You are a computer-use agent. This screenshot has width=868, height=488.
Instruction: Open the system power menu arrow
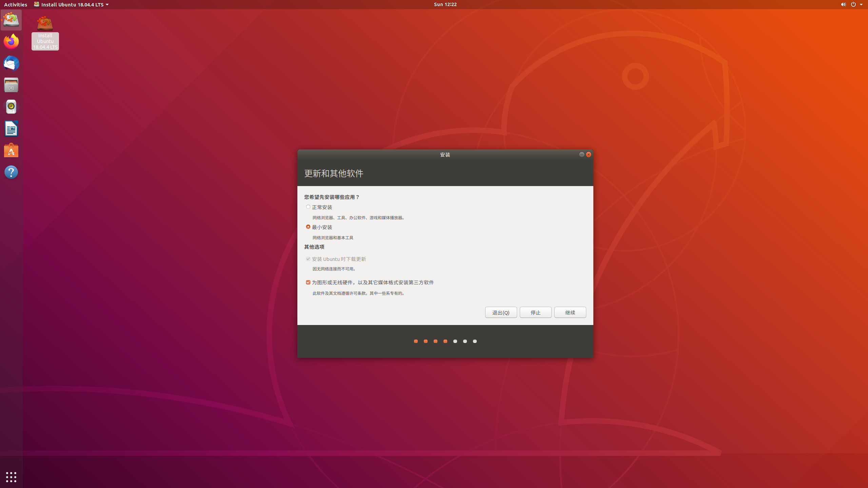pyautogui.click(x=861, y=4)
